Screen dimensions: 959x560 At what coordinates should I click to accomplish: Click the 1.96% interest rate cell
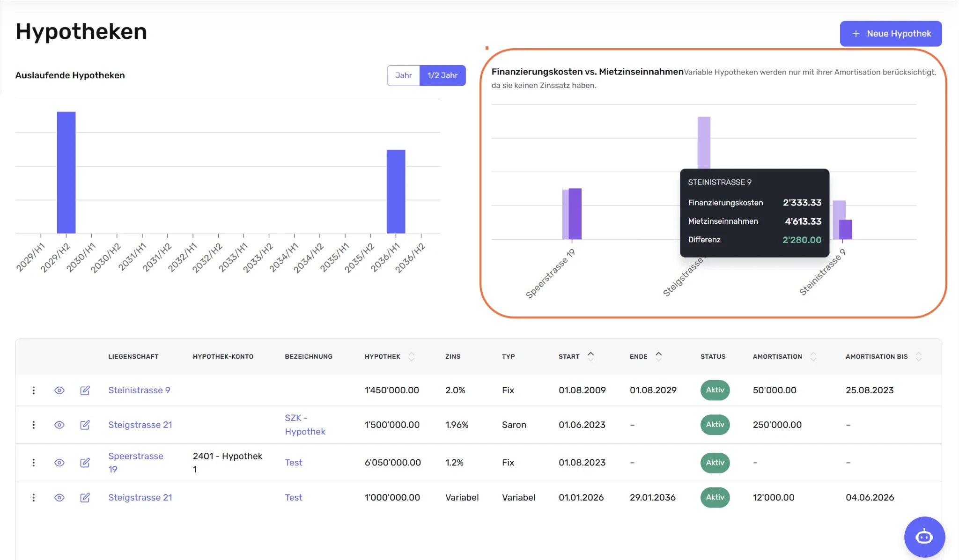457,425
